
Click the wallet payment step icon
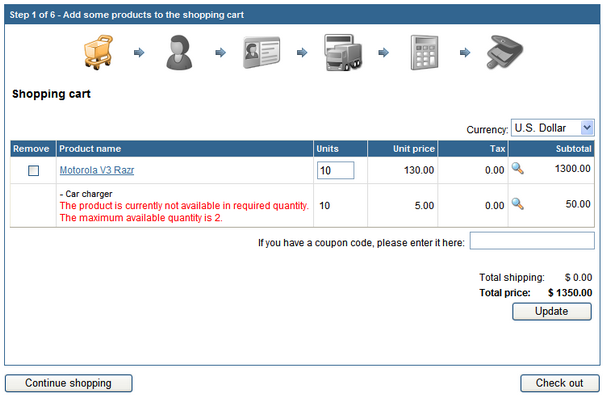(505, 52)
